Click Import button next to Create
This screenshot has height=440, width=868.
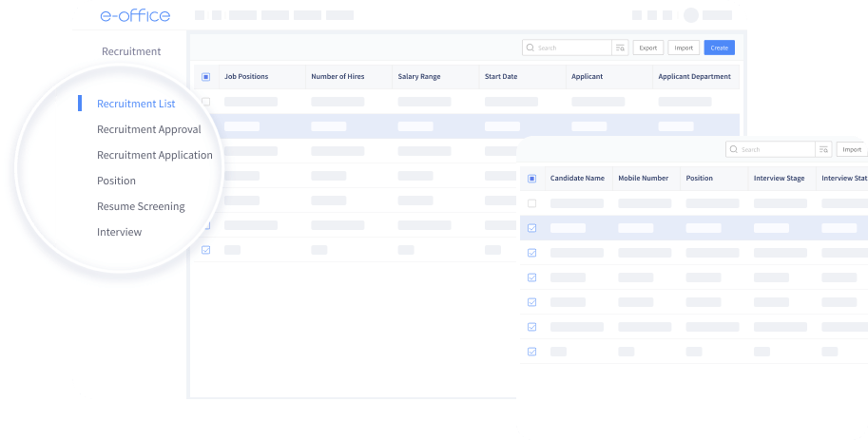pyautogui.click(x=684, y=48)
